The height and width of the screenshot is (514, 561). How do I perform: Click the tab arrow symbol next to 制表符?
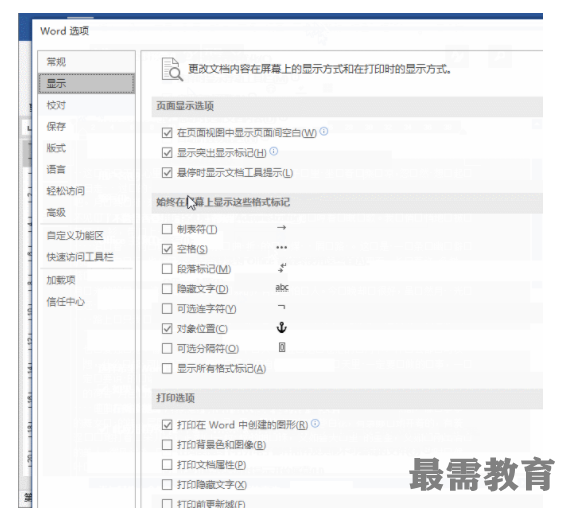point(282,227)
